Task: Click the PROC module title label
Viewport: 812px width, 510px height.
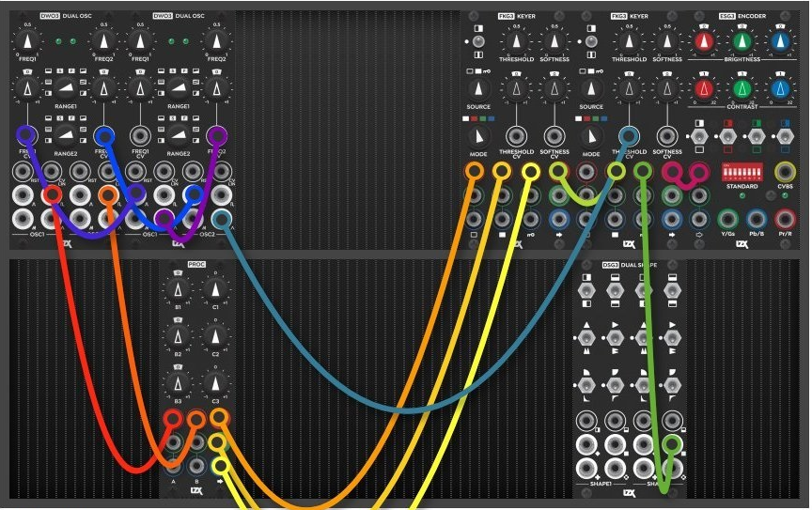Action: (x=196, y=264)
